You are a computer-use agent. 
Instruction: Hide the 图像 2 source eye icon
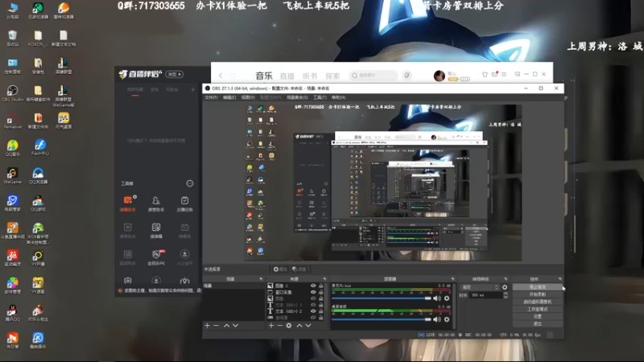[x=313, y=286]
